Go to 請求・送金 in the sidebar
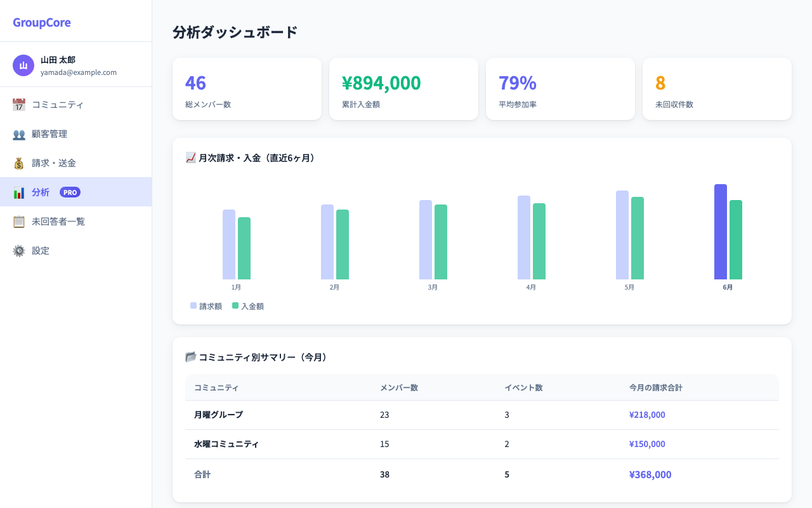Viewport: 812px width, 508px height. (75, 163)
